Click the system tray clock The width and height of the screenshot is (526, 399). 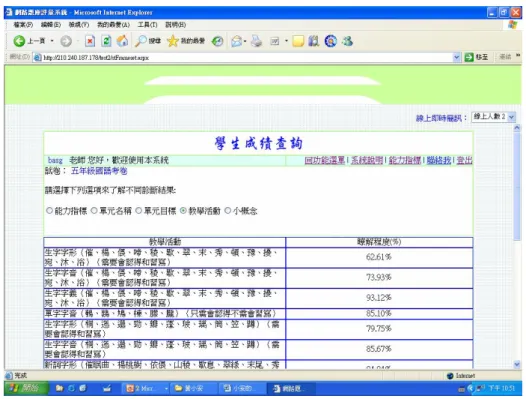(501, 388)
